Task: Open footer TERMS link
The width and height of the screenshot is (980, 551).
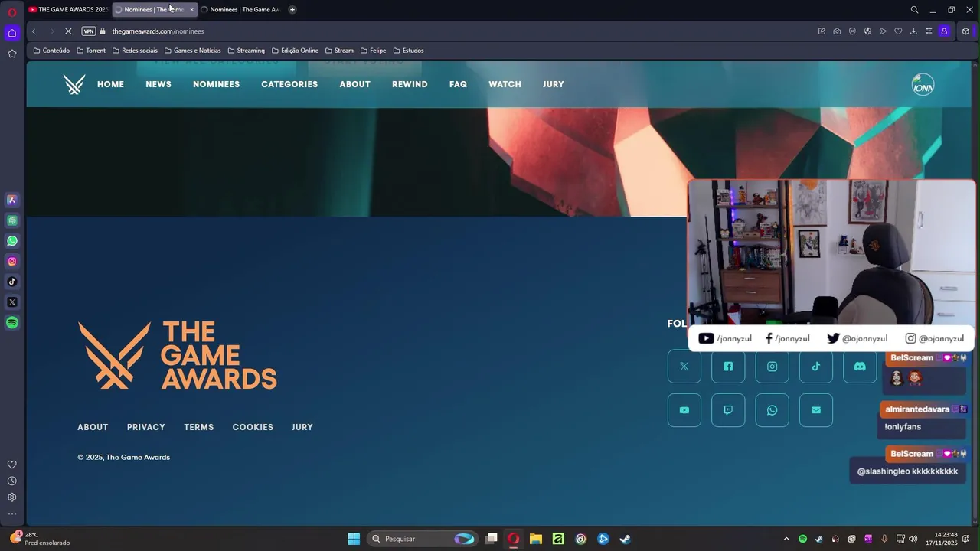Action: (x=199, y=427)
